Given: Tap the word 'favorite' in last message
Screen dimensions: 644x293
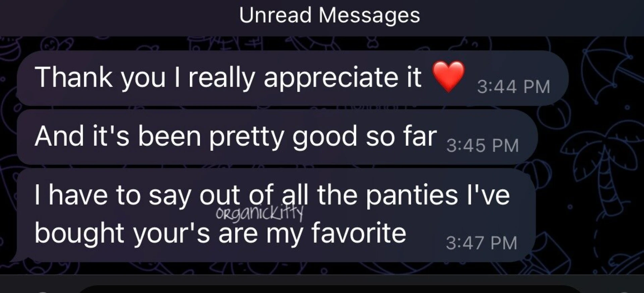Looking at the screenshot, I should pyautogui.click(x=359, y=233).
